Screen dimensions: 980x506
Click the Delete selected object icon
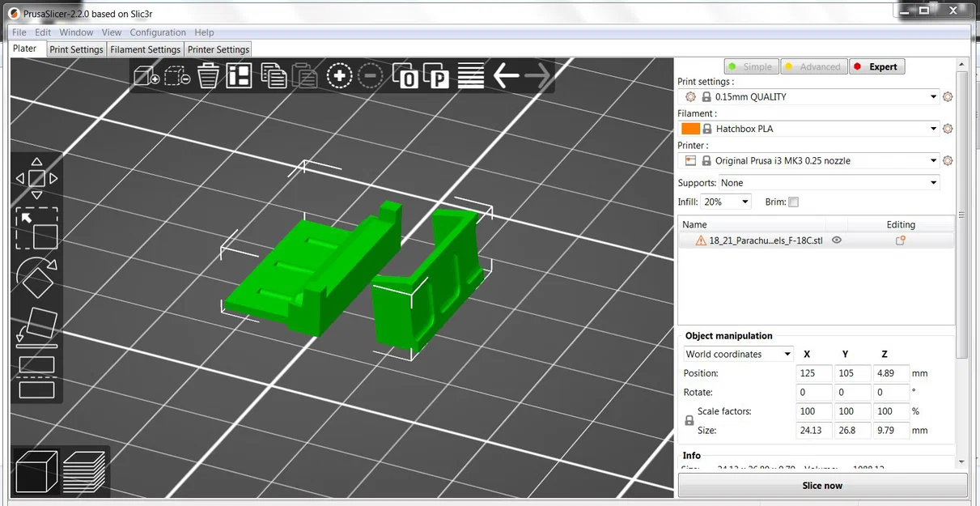[x=177, y=77]
